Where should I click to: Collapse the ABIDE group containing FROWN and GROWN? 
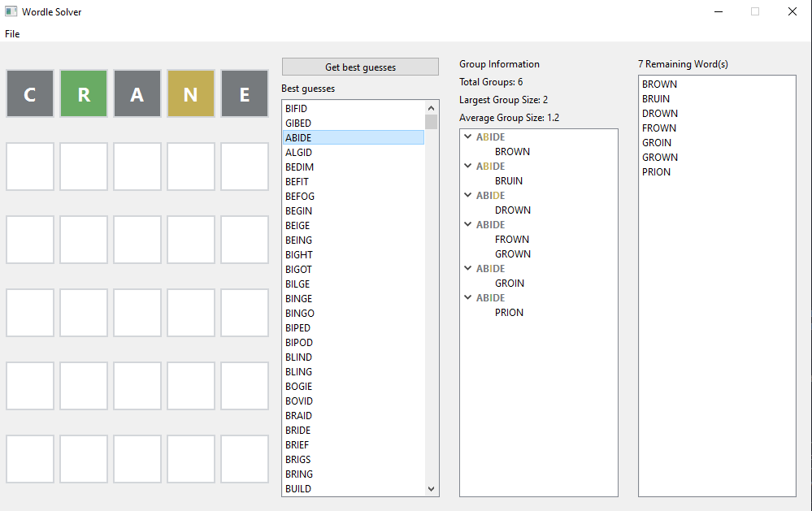click(468, 225)
